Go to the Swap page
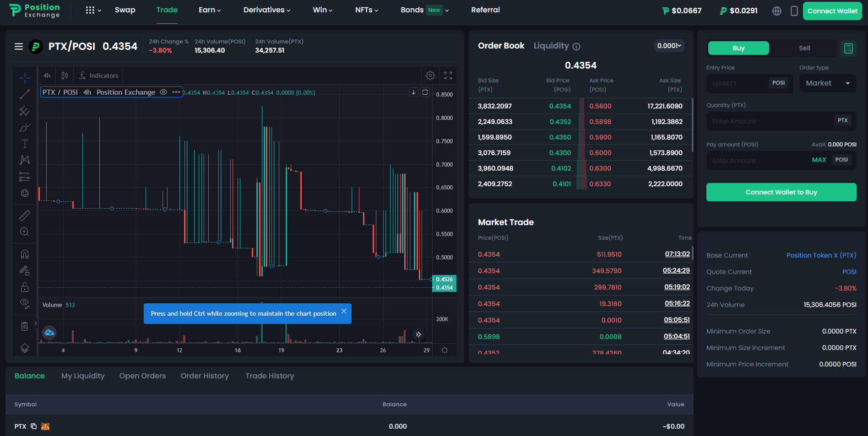Viewport: 868px width, 436px height. (125, 10)
